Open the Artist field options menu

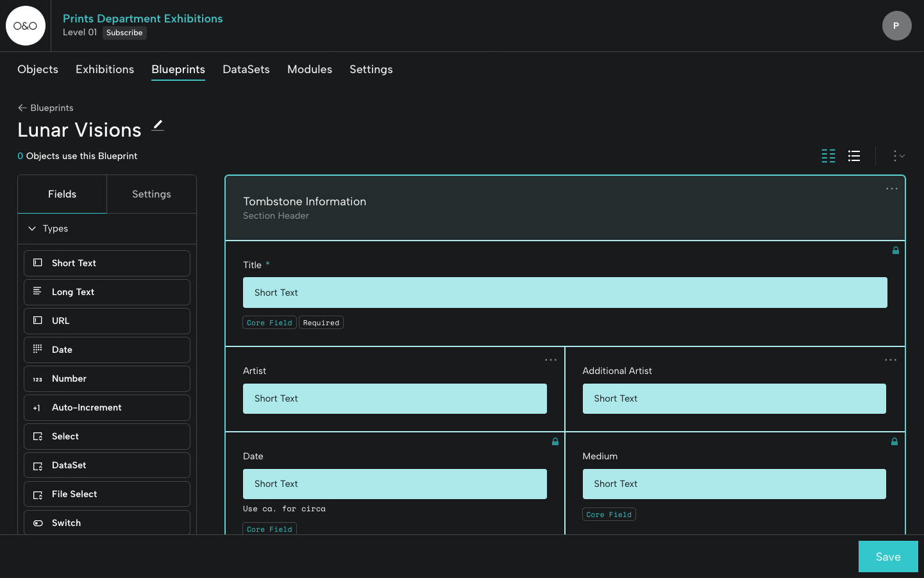pos(551,360)
